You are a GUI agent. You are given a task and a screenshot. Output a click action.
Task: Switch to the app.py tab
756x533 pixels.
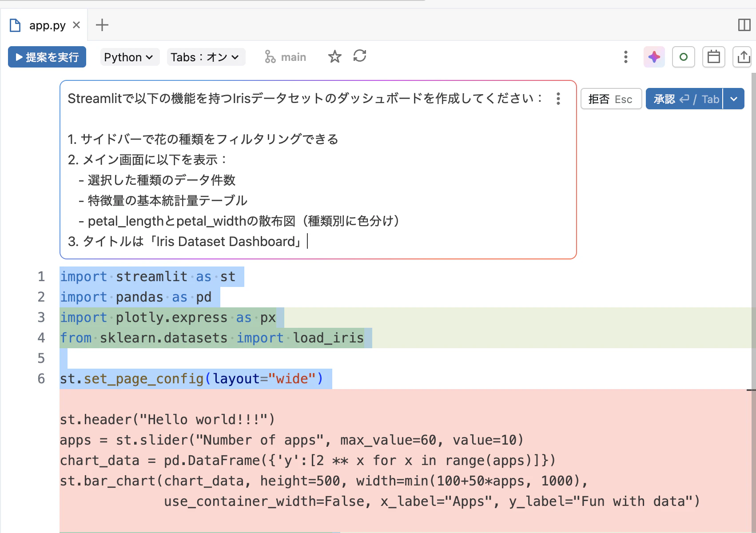pyautogui.click(x=46, y=25)
